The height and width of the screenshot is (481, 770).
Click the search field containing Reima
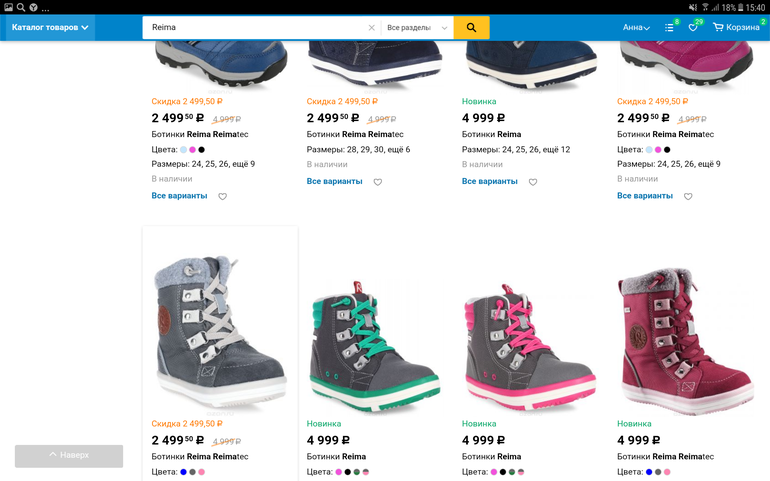pos(255,28)
